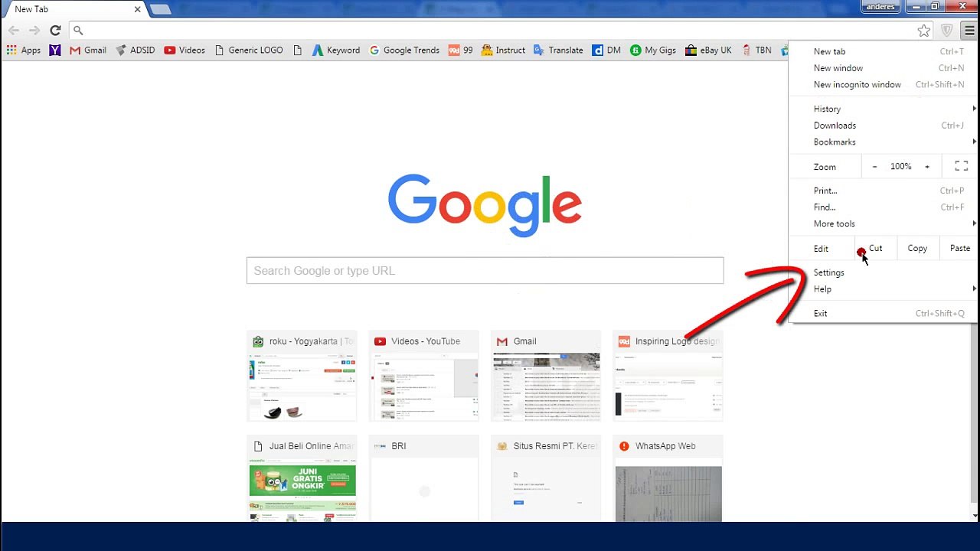Screen dimensions: 980x551
Task: Click the New Tab tab title
Action: [x=31, y=9]
